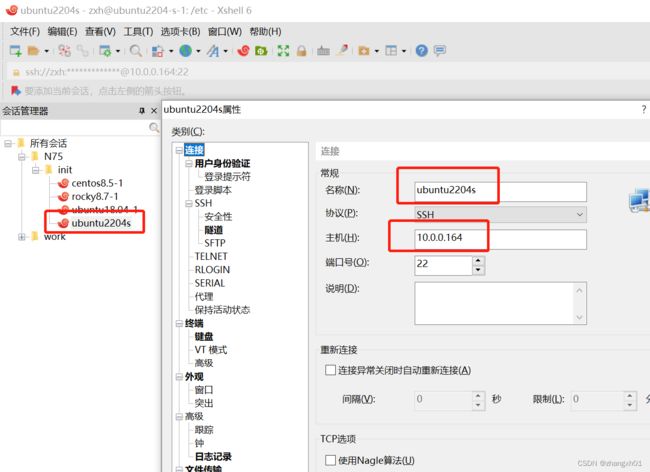Viewport: 650px width, 472px height.
Task: Click the feedback speech bubble icon
Action: [x=440, y=51]
